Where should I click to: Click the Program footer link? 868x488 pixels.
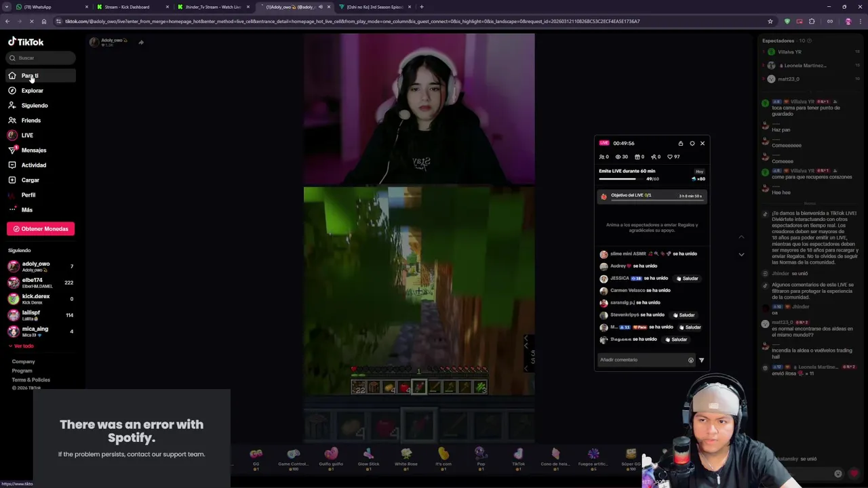tap(22, 371)
